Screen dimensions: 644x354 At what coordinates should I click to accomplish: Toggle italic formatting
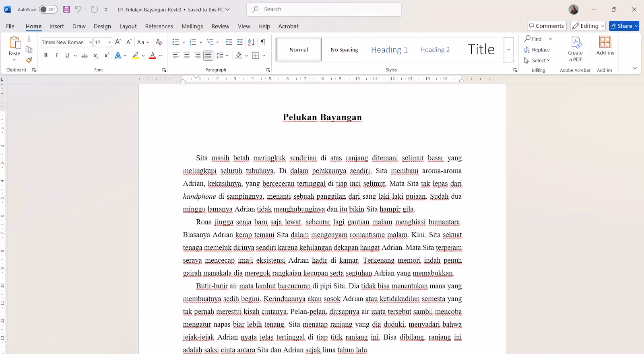click(x=56, y=56)
